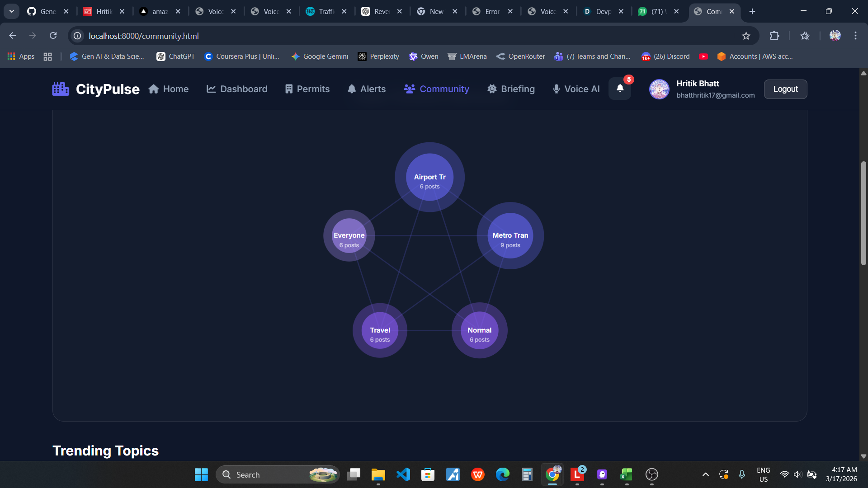Image resolution: width=868 pixels, height=488 pixels.
Task: Bookmark this page with the star icon
Action: 746,36
